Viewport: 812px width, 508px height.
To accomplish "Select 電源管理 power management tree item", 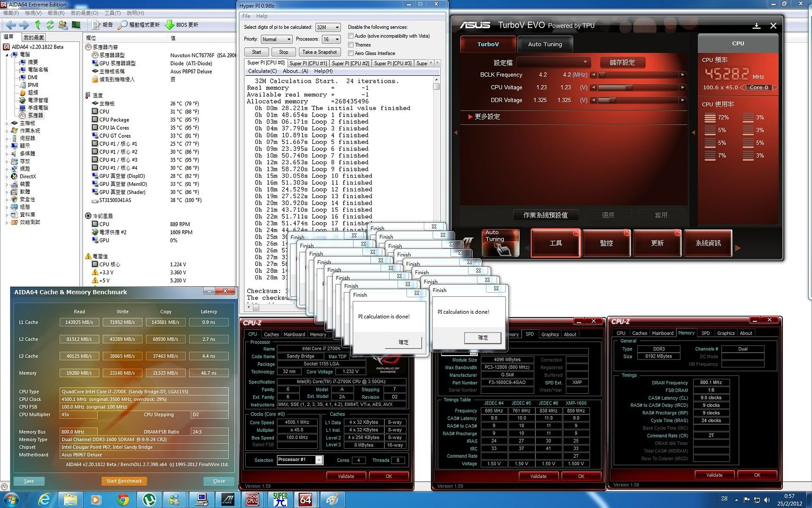I will click(x=34, y=100).
